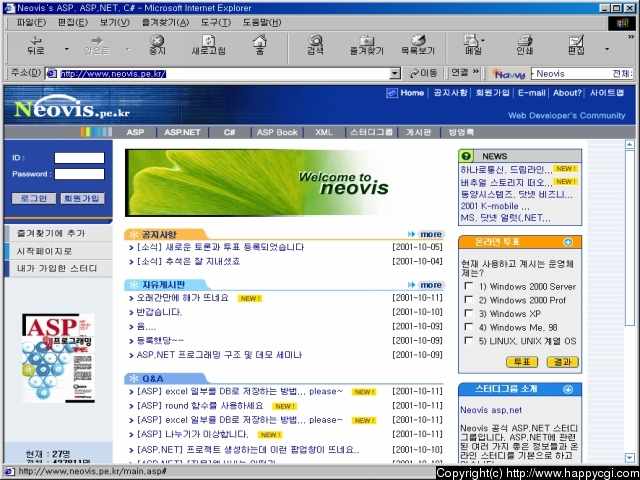Click the page scrollbar down arrow
Viewport: 640px width, 480px height.
pos(630,457)
